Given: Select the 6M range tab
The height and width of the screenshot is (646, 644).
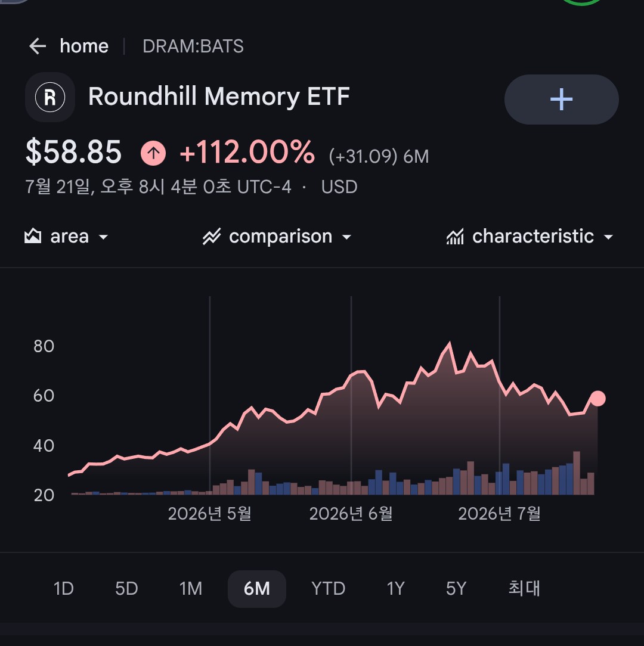Looking at the screenshot, I should (257, 589).
